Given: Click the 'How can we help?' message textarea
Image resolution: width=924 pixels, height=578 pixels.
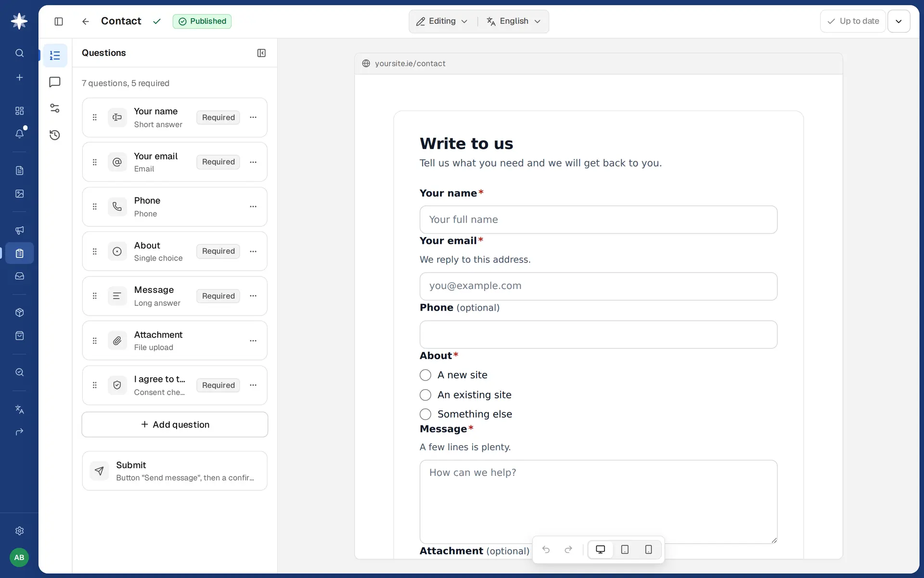Looking at the screenshot, I should (598, 501).
